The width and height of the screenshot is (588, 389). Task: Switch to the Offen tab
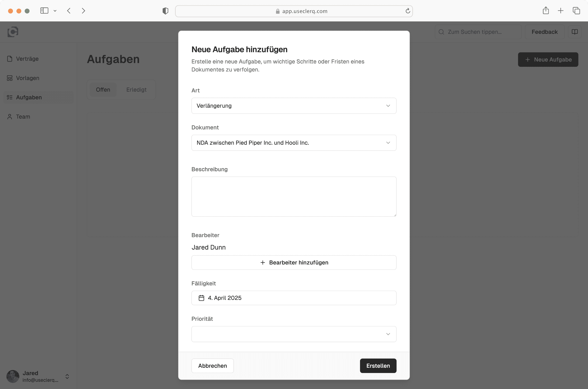[x=103, y=90]
